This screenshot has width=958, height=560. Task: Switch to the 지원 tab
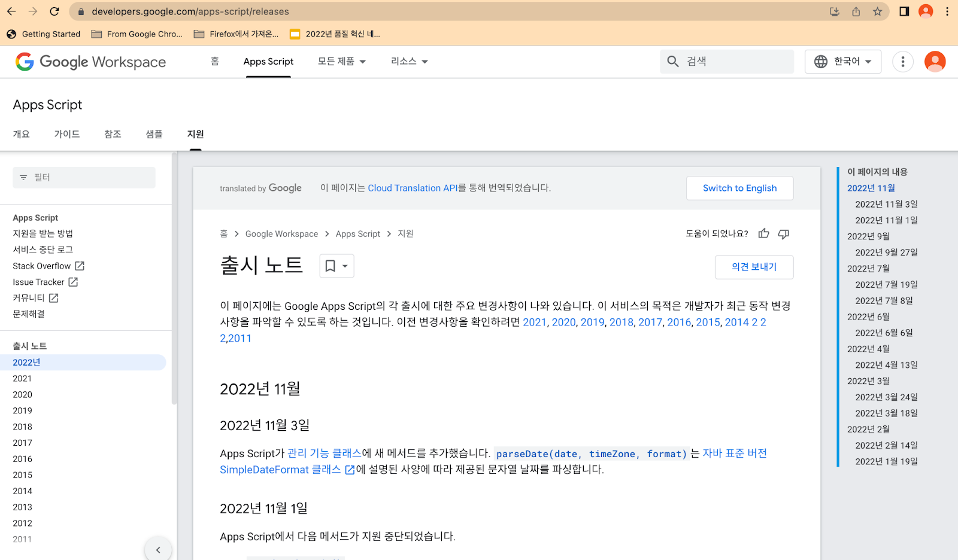point(196,134)
